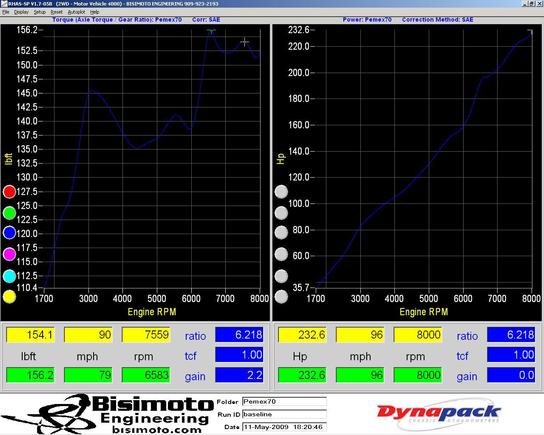The image size is (544, 435).
Task: Click the gray circle beside 60.0 Hp
Action: [281, 254]
